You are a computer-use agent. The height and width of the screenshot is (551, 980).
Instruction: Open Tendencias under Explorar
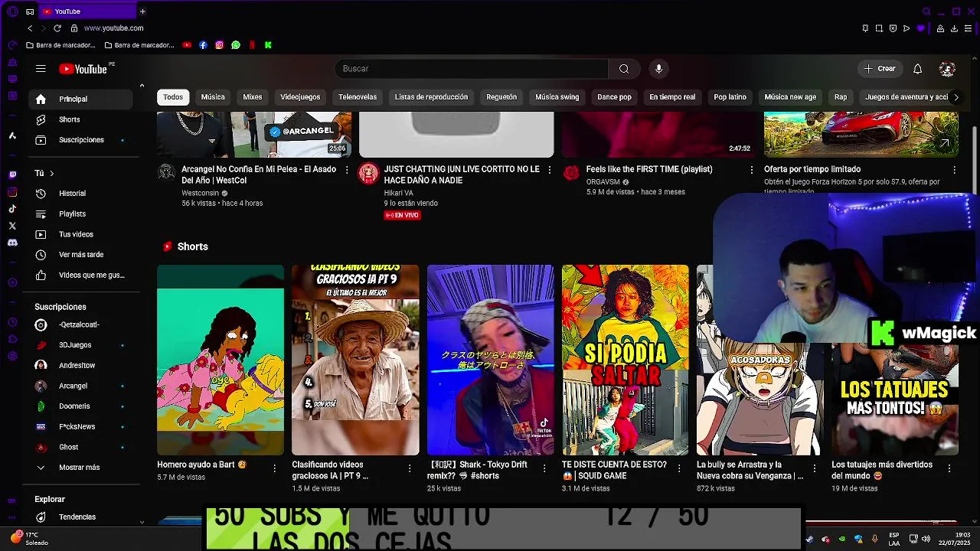[80, 517]
